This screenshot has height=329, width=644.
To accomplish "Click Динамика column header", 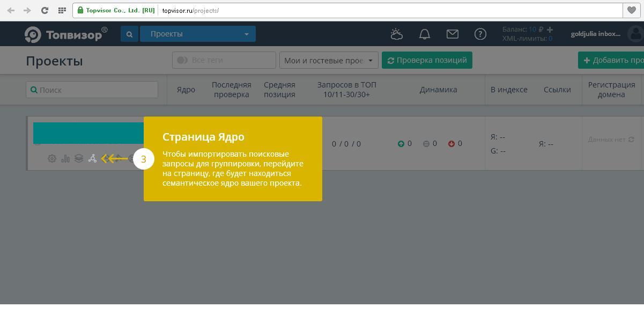I will coord(438,90).
